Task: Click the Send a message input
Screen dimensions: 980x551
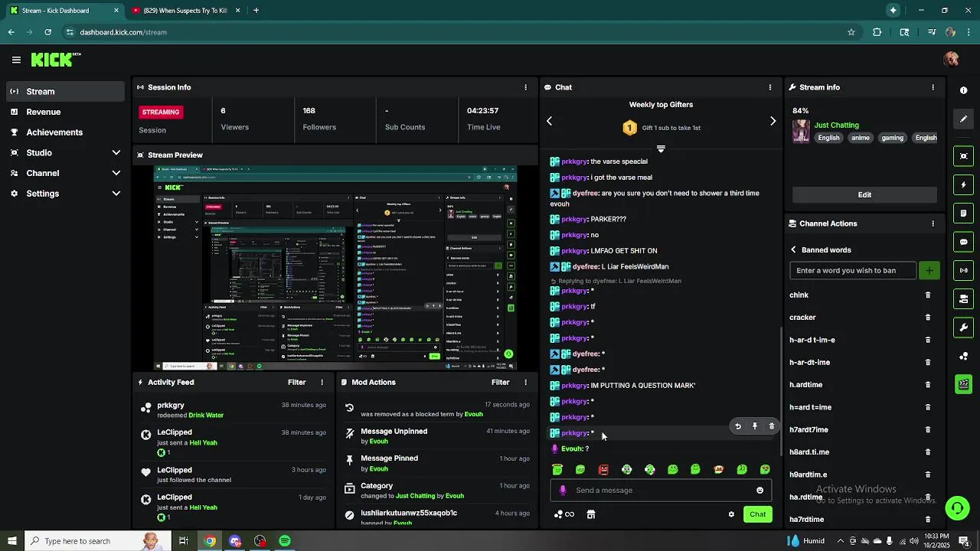Action: (x=661, y=491)
